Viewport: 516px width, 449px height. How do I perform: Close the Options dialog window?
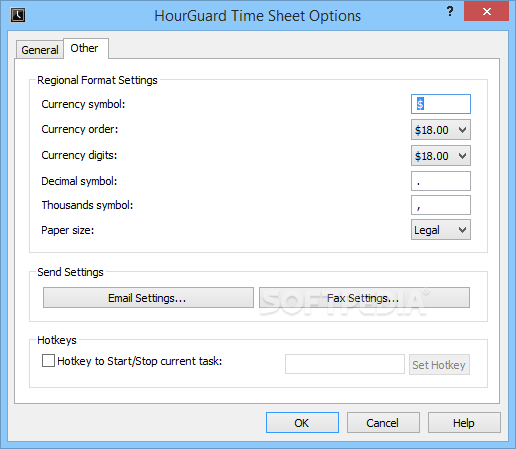point(486,12)
